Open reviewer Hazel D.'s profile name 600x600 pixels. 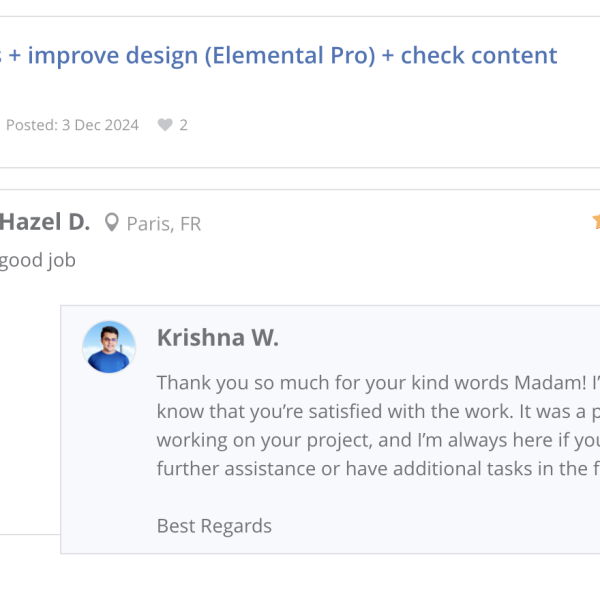pos(44,222)
